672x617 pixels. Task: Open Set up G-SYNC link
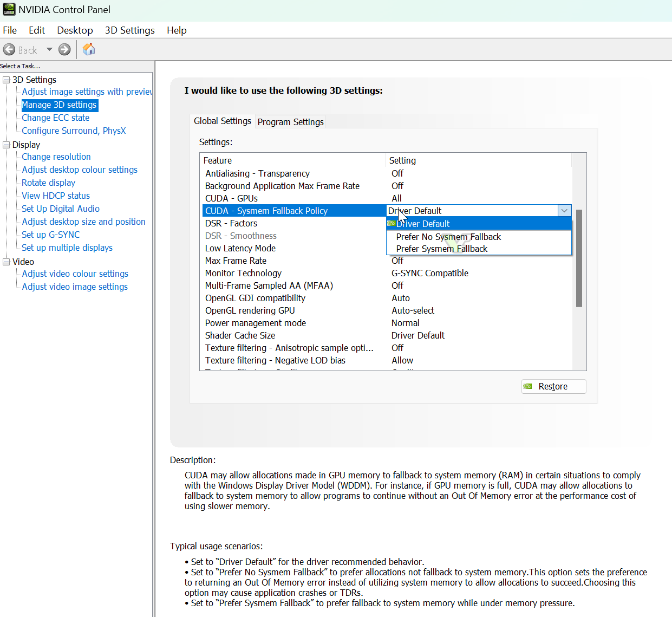(50, 235)
